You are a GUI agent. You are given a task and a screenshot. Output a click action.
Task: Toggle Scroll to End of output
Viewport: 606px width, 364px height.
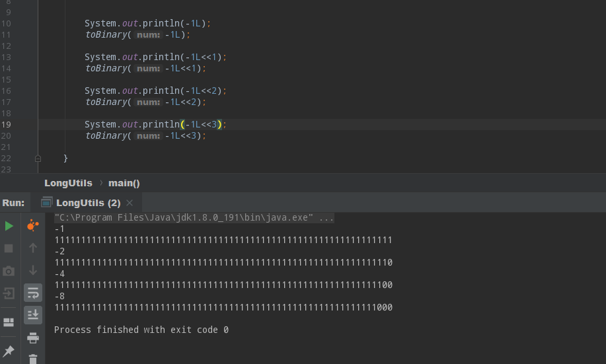coord(32,315)
